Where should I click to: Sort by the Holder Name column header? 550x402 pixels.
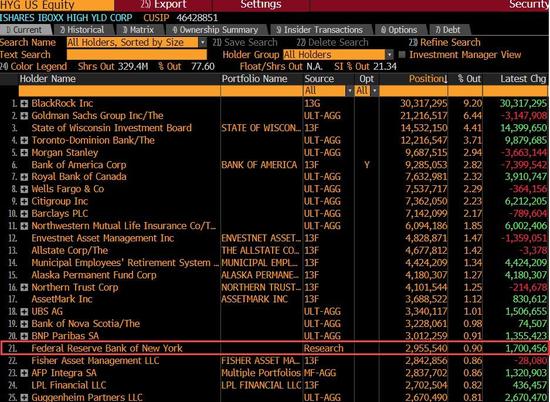[x=47, y=79]
